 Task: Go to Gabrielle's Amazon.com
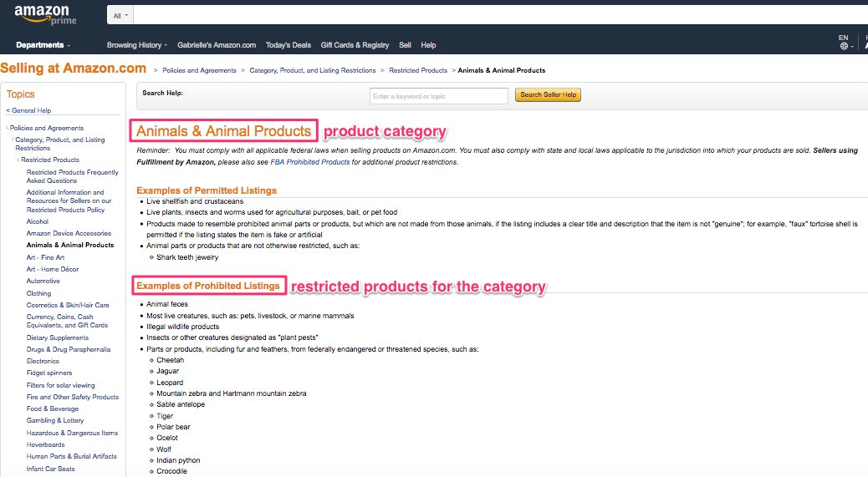[217, 45]
